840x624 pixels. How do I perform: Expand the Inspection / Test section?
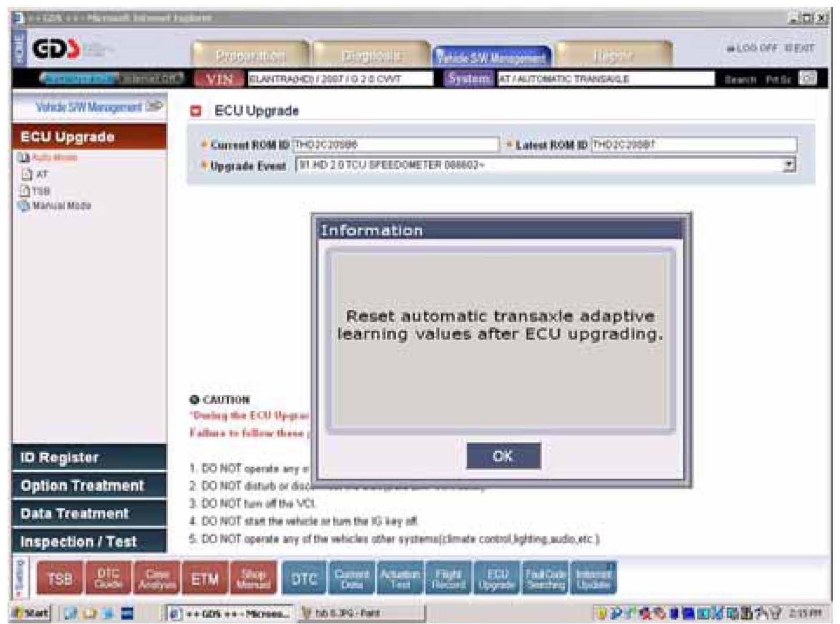coord(89,542)
